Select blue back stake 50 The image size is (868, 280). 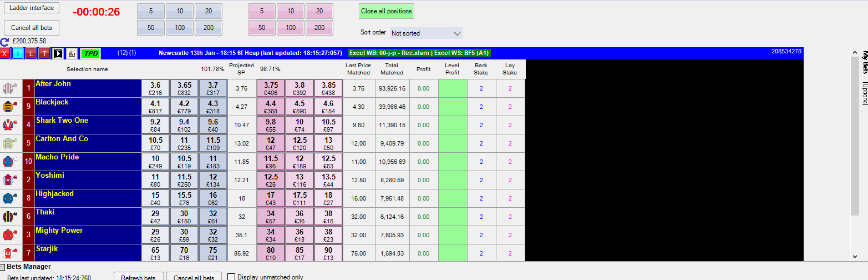pyautogui.click(x=151, y=28)
